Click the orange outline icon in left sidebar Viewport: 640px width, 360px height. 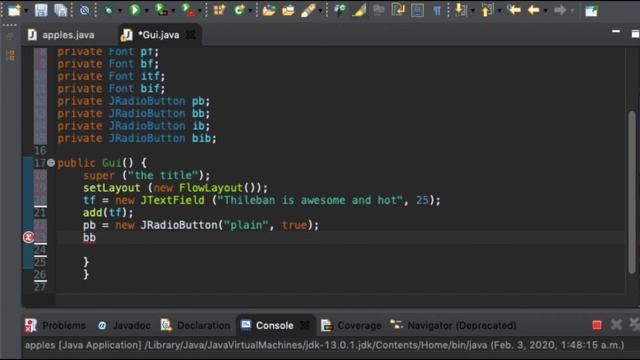[11, 56]
